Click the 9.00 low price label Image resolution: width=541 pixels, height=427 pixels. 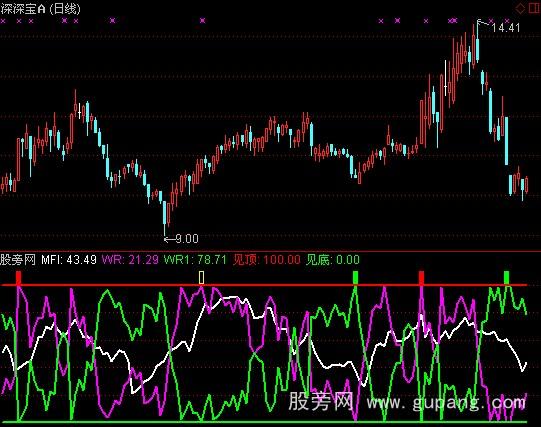point(187,239)
